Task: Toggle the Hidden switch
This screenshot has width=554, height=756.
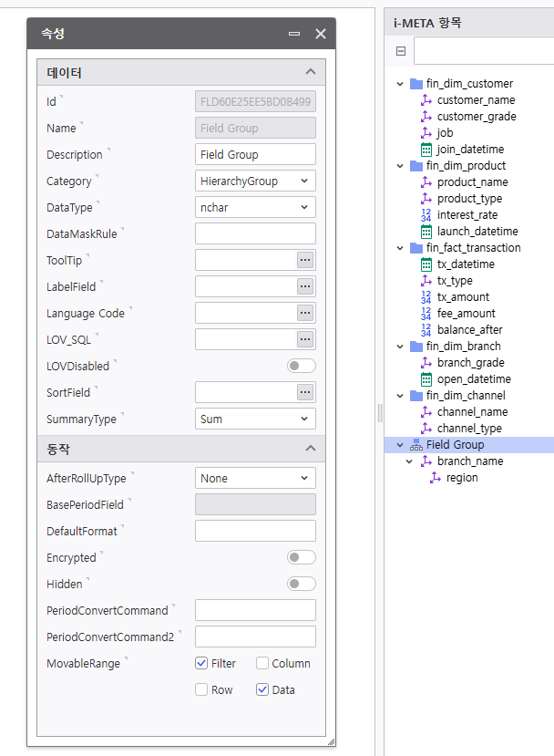Action: click(301, 584)
